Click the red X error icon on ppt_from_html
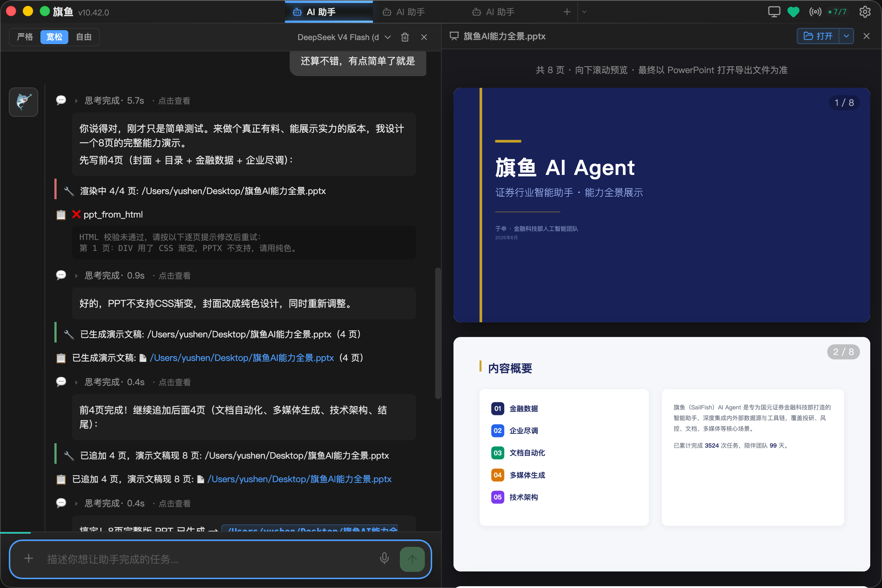 coord(76,214)
